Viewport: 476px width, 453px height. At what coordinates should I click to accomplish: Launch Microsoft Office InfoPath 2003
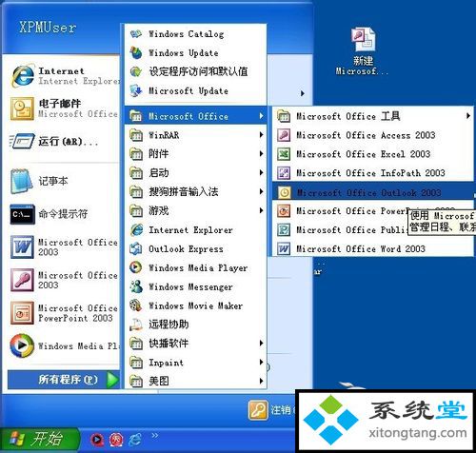(x=372, y=173)
